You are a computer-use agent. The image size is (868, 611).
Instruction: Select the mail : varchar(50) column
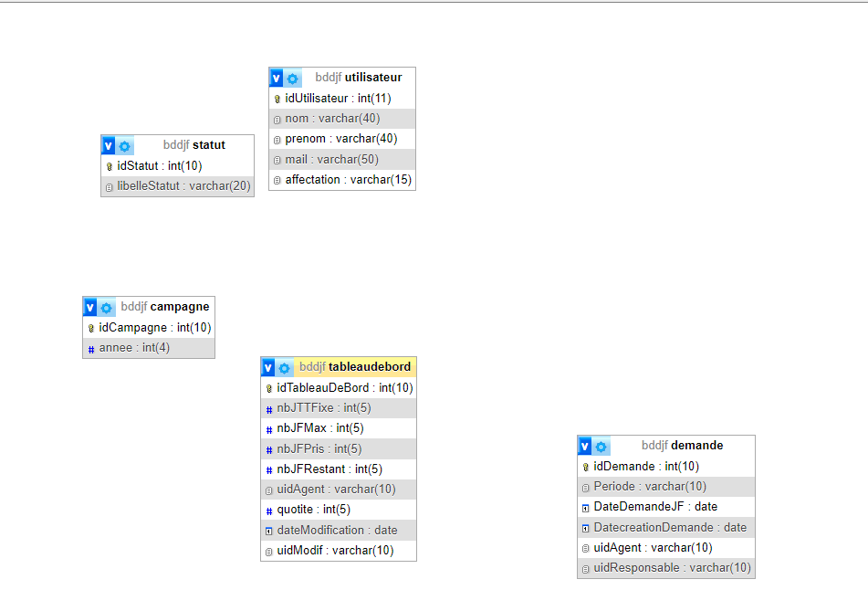point(342,159)
